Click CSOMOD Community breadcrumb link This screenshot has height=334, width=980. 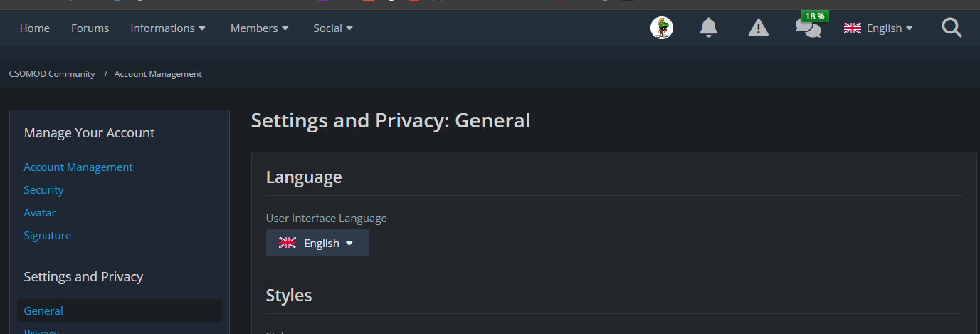click(52, 74)
